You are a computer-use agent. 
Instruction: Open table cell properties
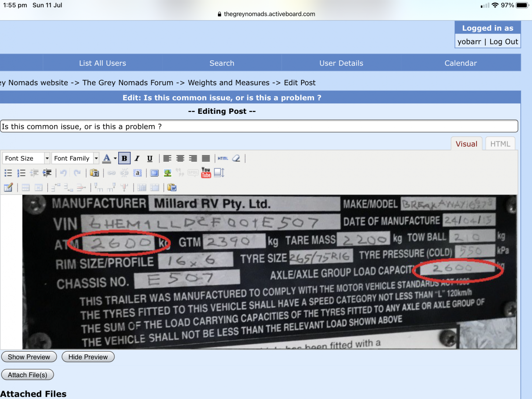[x=38, y=188]
